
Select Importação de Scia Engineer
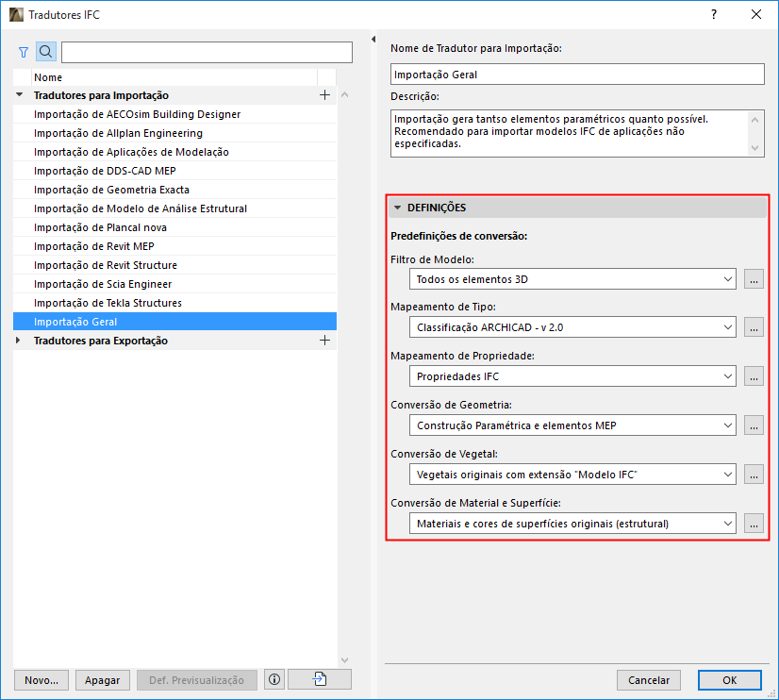pyautogui.click(x=174, y=284)
